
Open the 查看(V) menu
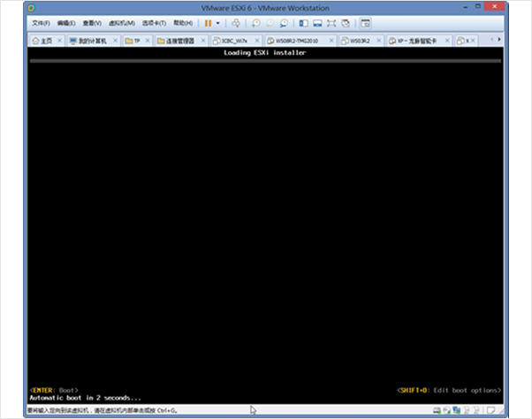point(92,23)
